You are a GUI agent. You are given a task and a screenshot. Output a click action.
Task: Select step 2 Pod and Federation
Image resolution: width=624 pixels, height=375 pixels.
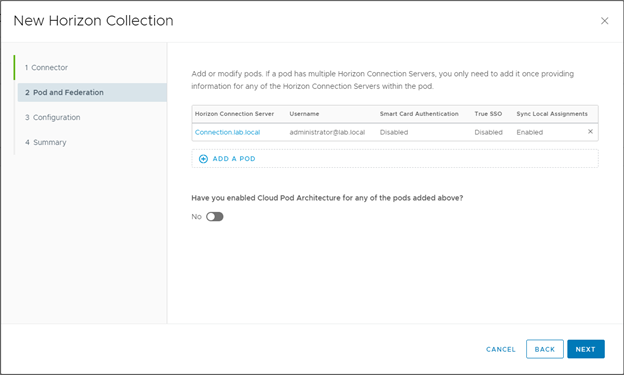coord(92,92)
